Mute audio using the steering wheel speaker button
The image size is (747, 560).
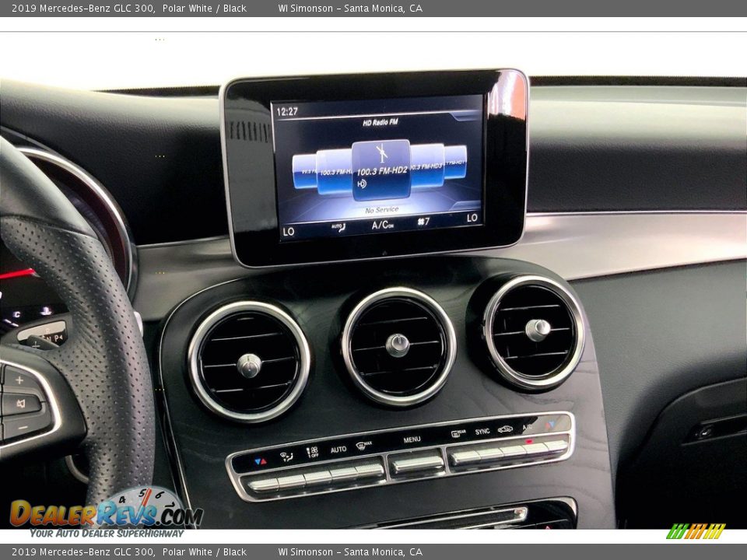tap(22, 404)
